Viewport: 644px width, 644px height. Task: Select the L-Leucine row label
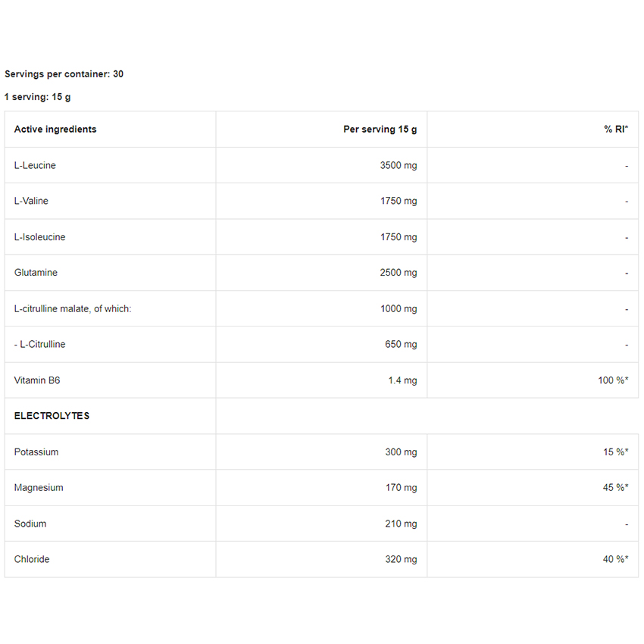coord(35,165)
